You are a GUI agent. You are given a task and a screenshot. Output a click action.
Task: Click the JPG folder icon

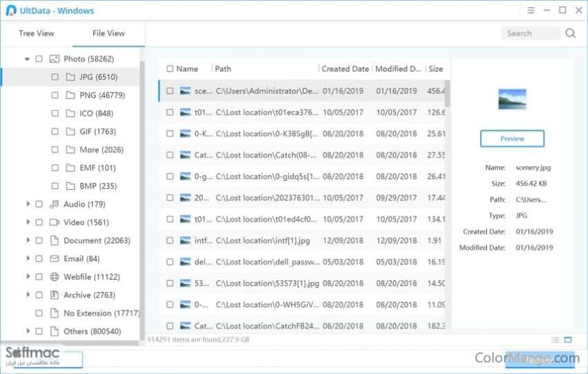[71, 77]
